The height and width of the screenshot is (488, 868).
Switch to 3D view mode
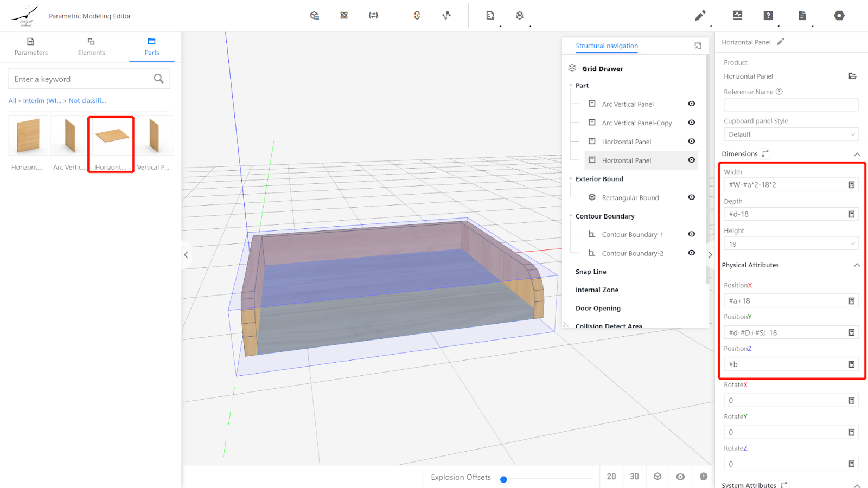tap(634, 477)
